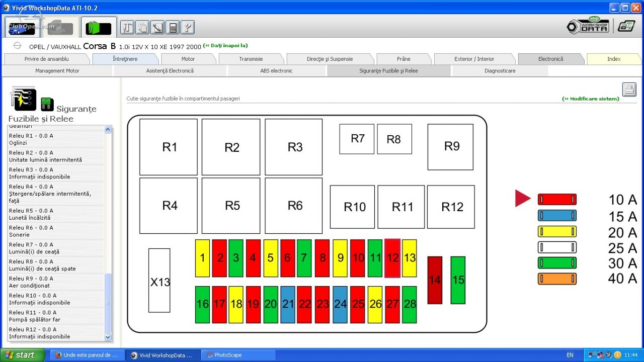Click the yellow 20 A legend swatch
644x362 pixels.
pos(557,231)
